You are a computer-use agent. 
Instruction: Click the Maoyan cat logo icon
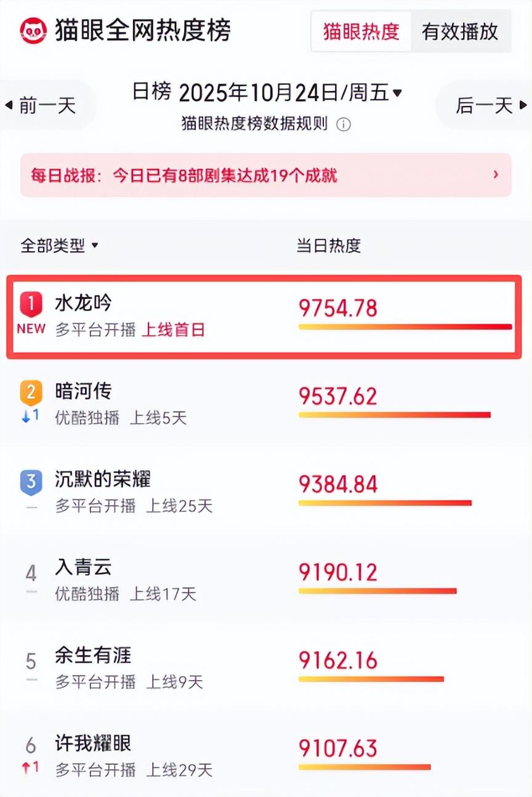(33, 30)
